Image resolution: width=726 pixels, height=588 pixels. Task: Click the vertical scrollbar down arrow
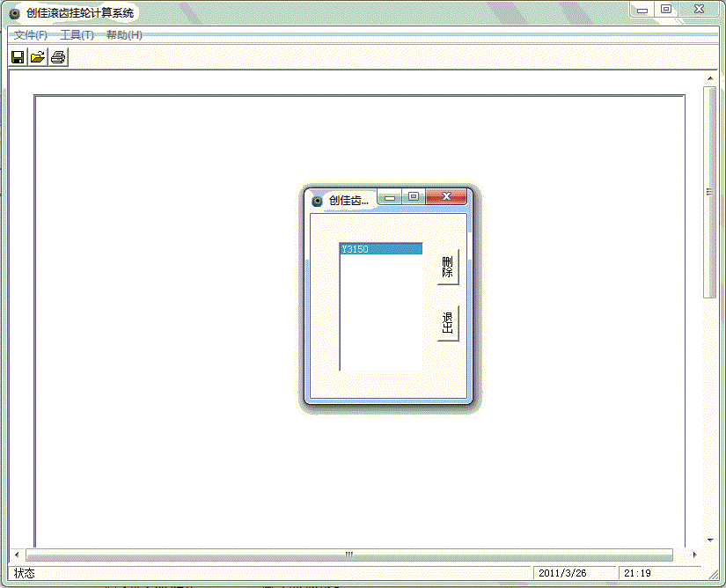pyautogui.click(x=710, y=540)
